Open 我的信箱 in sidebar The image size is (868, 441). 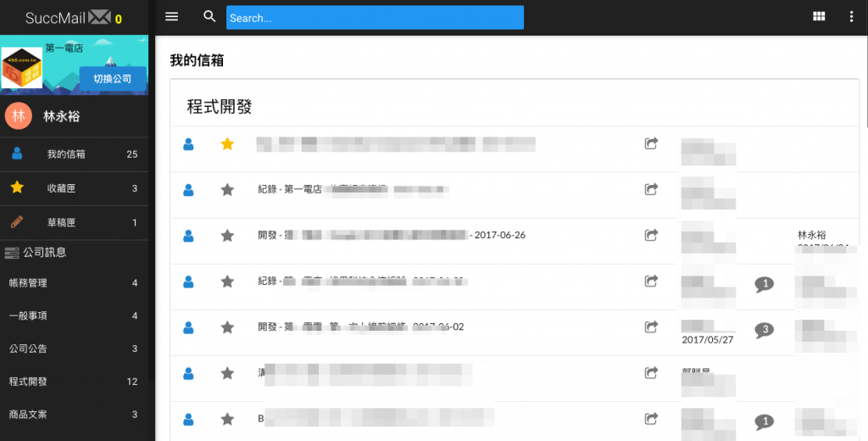pos(75,154)
